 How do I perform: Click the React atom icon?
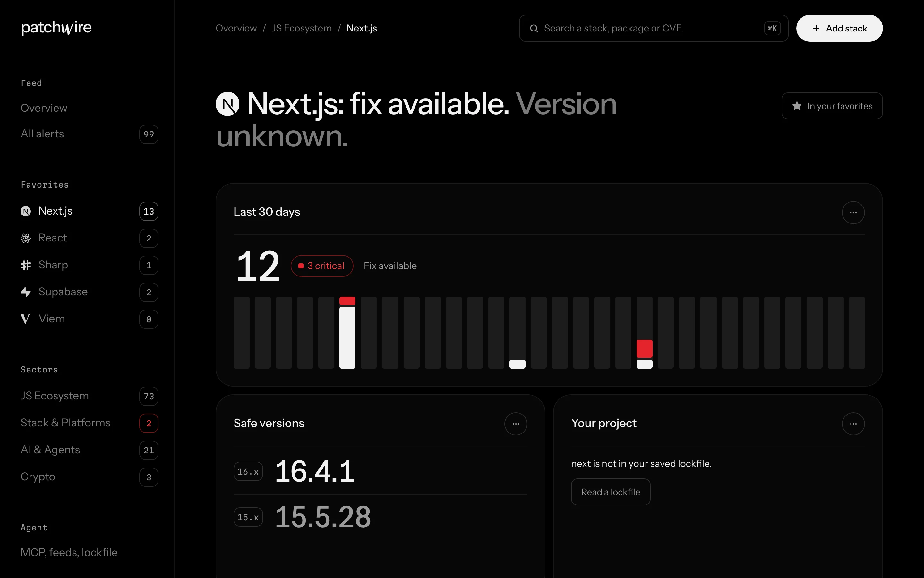[26, 238]
